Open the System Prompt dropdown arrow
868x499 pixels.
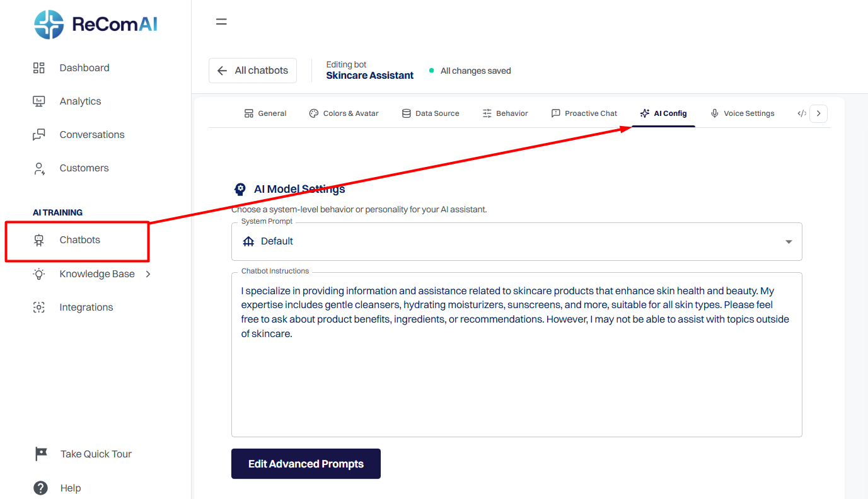[x=789, y=242]
